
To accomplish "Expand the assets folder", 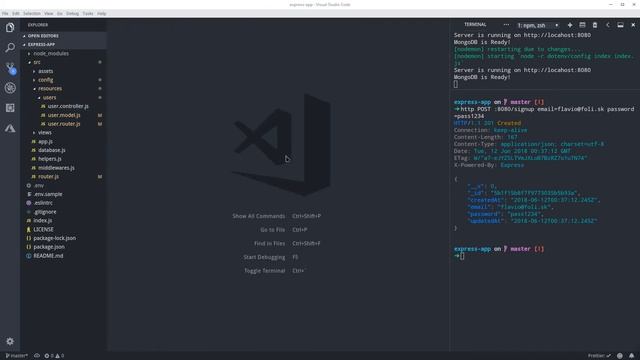I will (x=63, y=71).
